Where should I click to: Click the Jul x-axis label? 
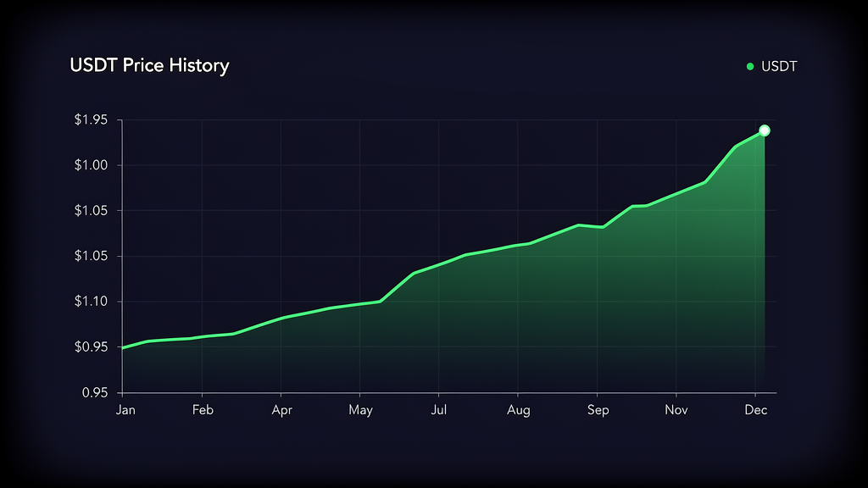(x=439, y=410)
